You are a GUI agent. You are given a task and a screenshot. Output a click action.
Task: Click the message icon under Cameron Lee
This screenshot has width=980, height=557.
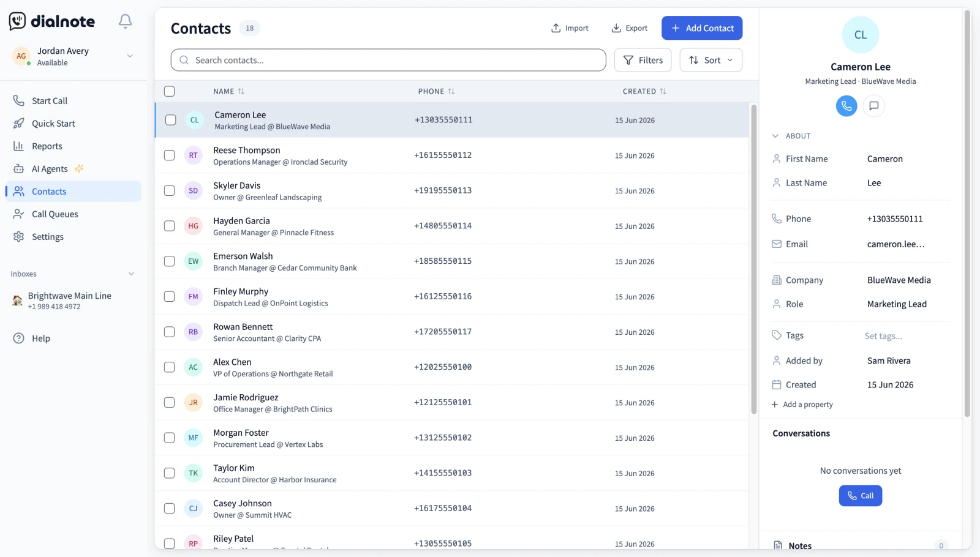click(874, 106)
